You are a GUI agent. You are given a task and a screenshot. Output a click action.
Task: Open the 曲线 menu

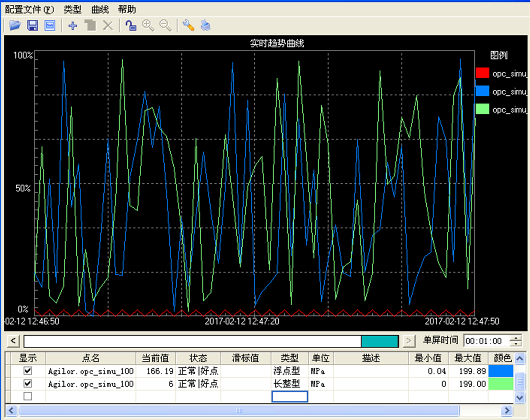(100, 10)
